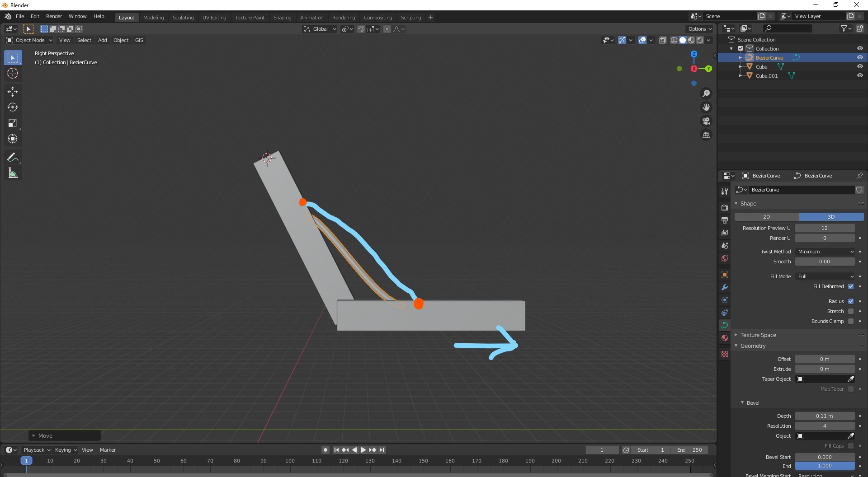Select the Measure tool
The height and width of the screenshot is (477, 868).
(12, 173)
